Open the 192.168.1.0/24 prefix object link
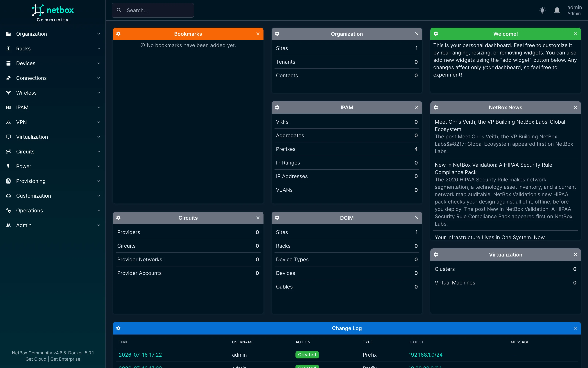Screen dimensions: 588x368 click(425, 355)
